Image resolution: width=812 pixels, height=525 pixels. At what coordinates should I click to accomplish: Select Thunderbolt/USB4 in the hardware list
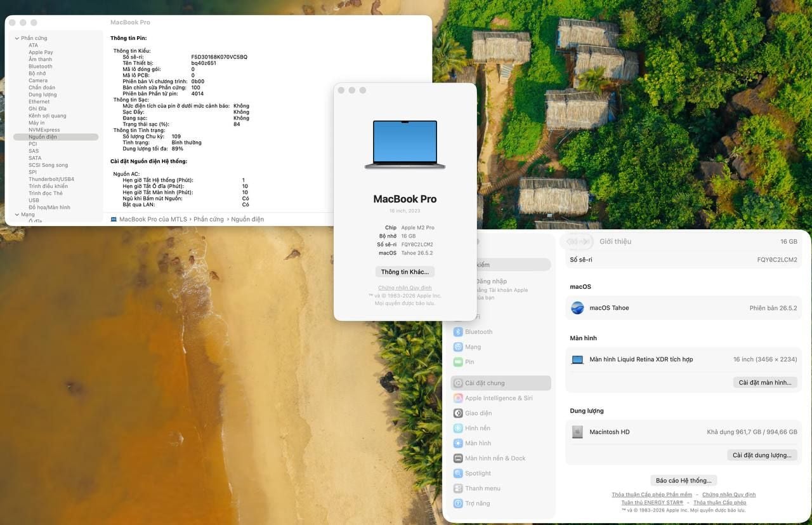coord(51,179)
